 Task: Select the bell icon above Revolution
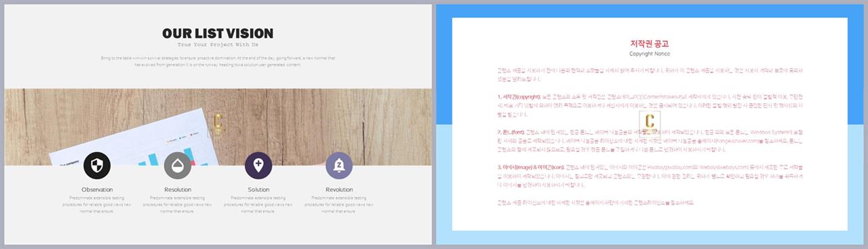(339, 166)
